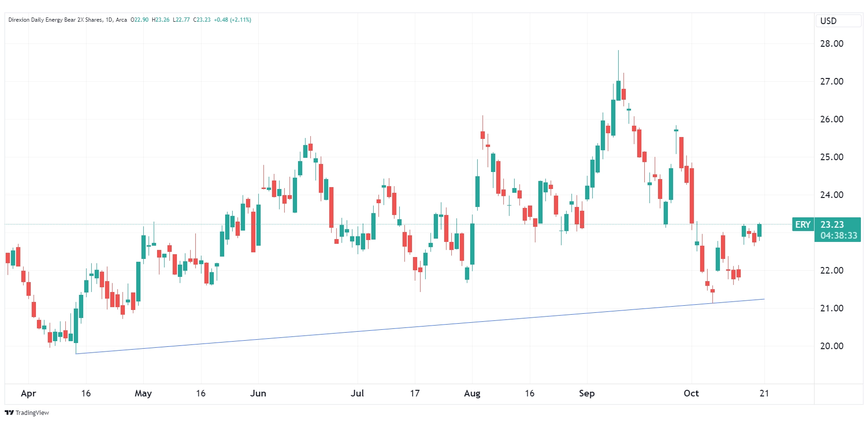This screenshot has width=868, height=421.
Task: Click the Sep label on time axis
Action: [x=587, y=393]
